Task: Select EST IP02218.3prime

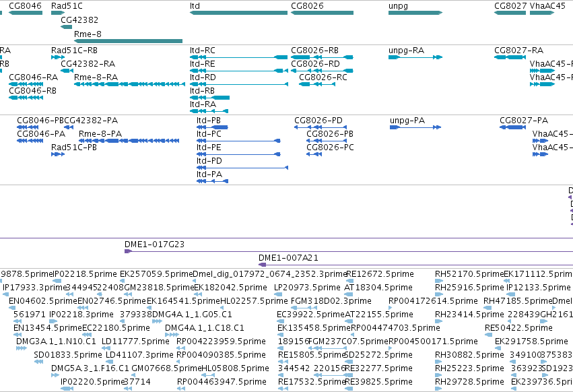Action: coord(81,315)
